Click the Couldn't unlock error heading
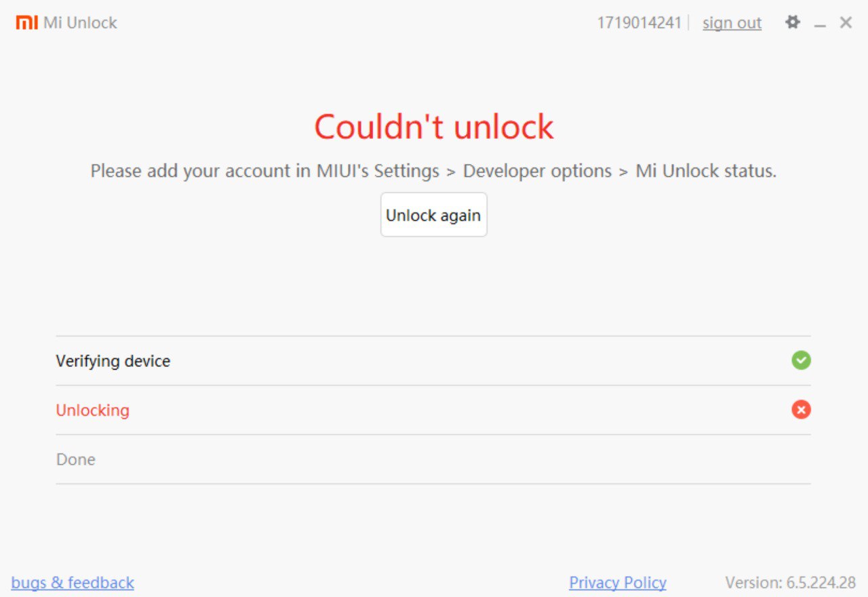Viewport: 868px width, 597px height. 434,127
